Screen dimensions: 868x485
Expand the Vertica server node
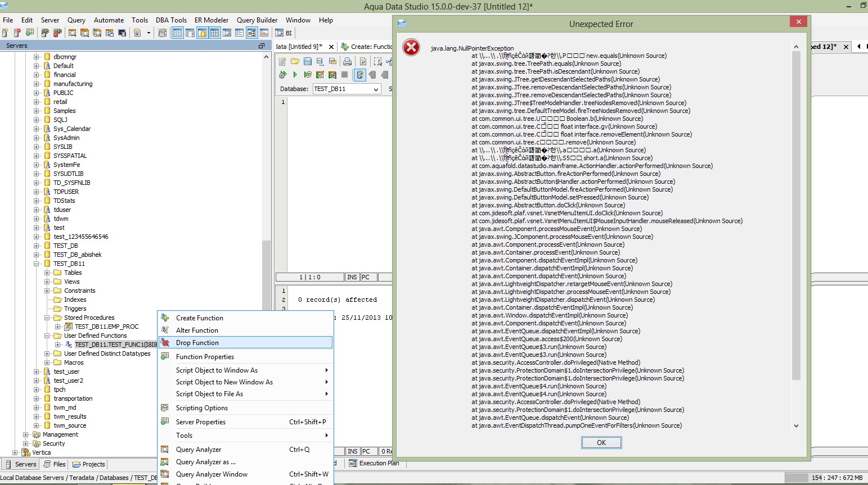click(x=15, y=452)
